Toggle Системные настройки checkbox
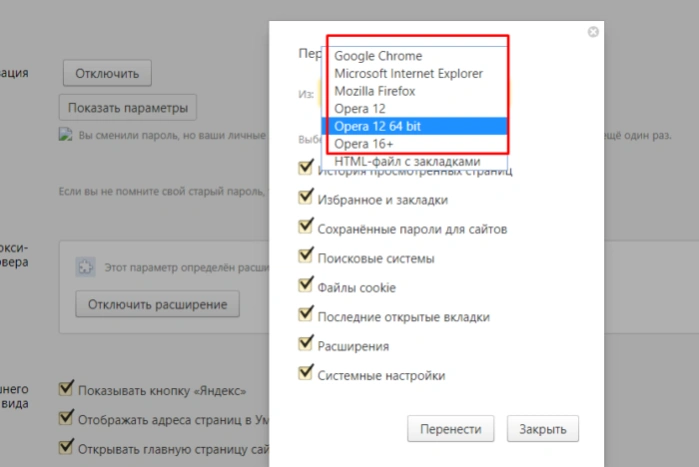This screenshot has width=699, height=467. coord(305,373)
